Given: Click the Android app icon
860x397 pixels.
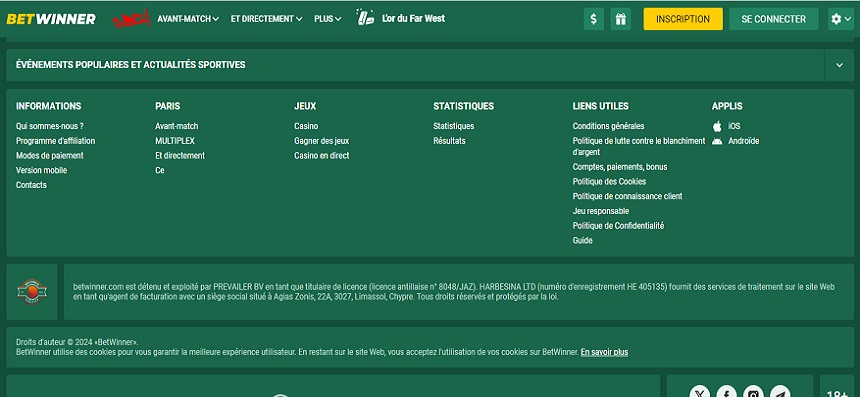Looking at the screenshot, I should click(x=717, y=141).
